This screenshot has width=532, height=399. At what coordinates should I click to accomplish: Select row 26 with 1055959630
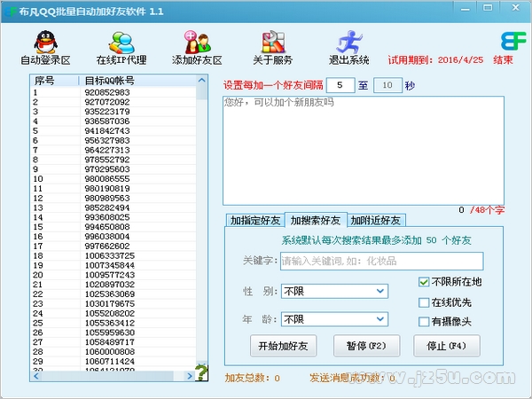pyautogui.click(x=113, y=332)
